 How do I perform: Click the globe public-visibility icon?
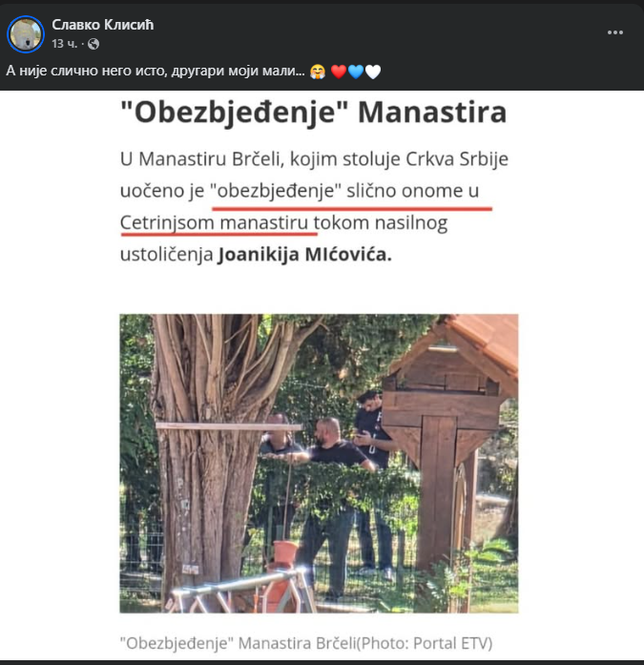click(93, 44)
